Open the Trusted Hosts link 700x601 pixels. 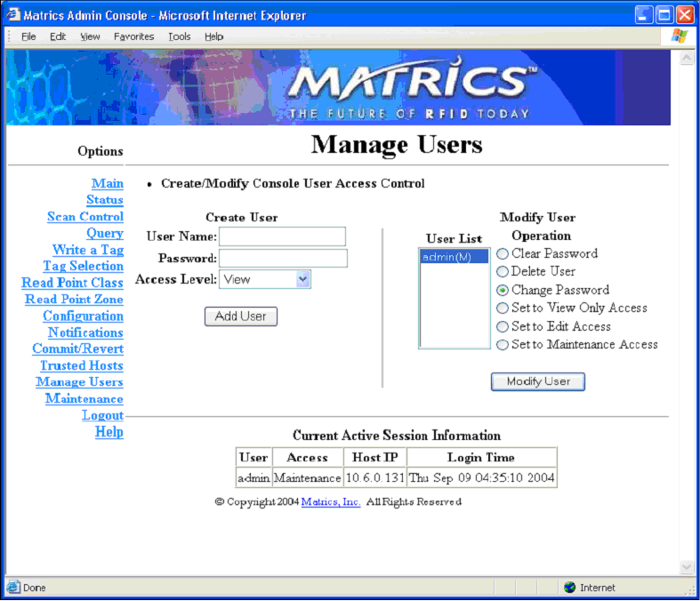[x=82, y=365]
